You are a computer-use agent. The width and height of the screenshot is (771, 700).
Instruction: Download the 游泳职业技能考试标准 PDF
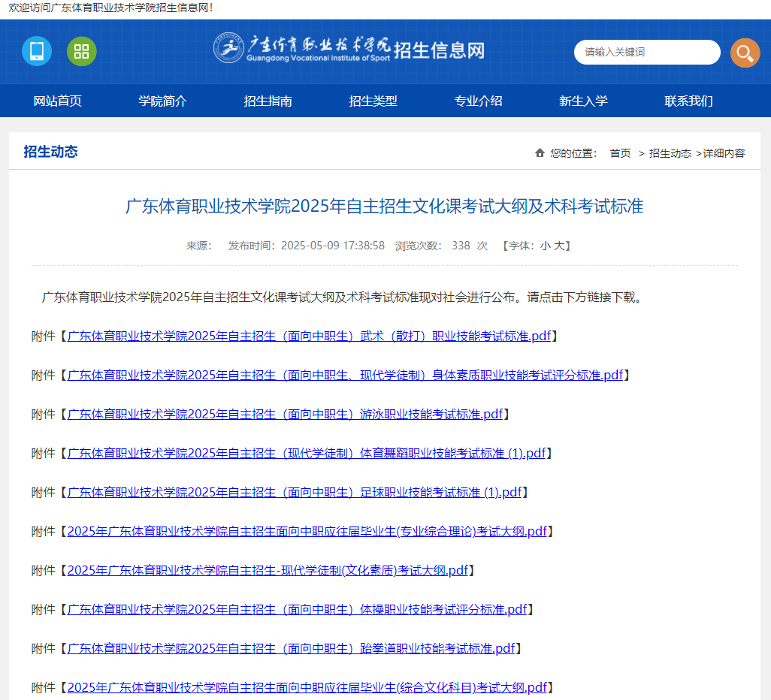click(x=286, y=414)
